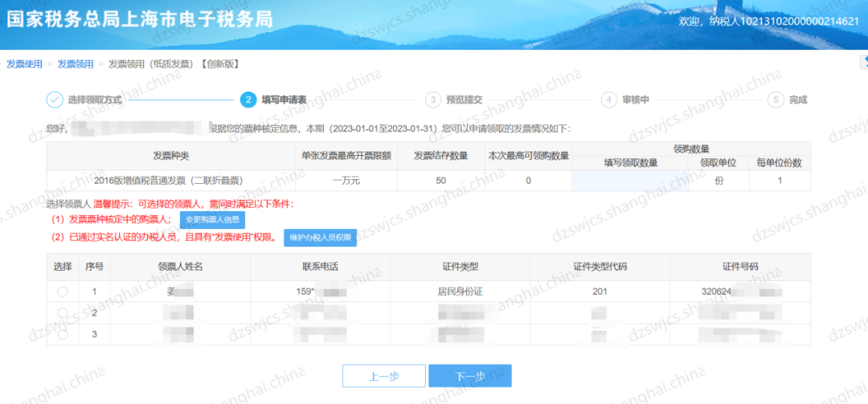
Task: Select radio button for recipient row 2
Action: 63,312
